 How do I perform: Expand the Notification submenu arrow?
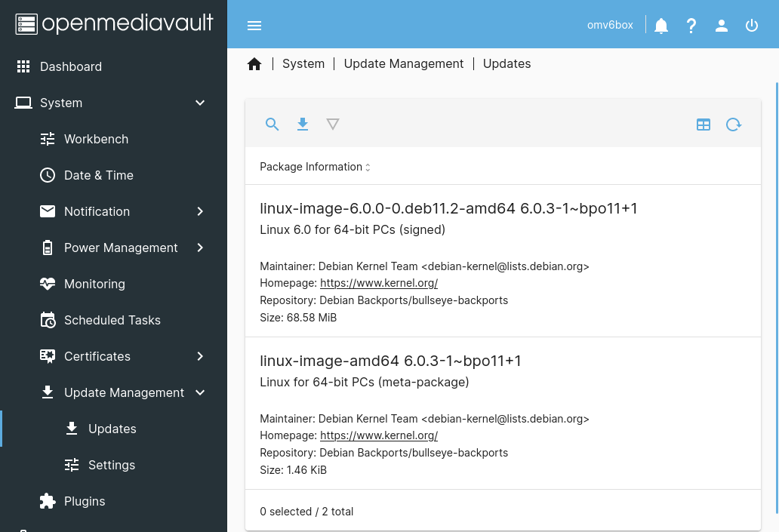coord(200,211)
